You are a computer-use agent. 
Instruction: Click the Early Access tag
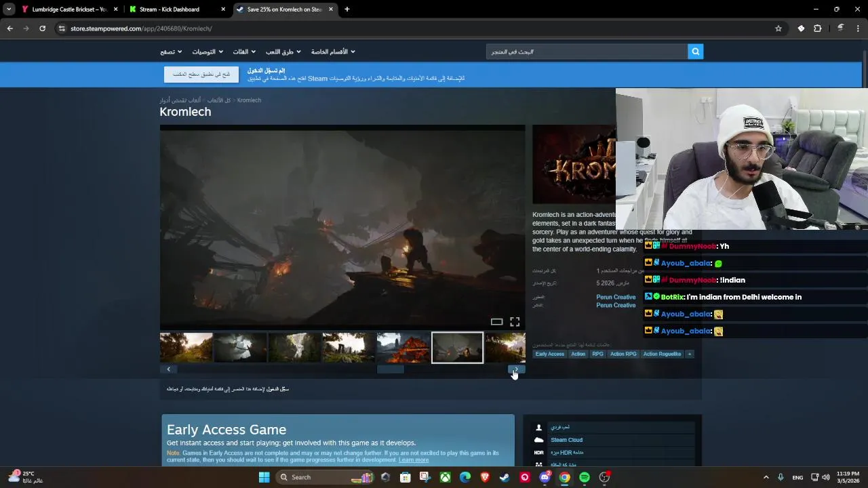point(550,354)
